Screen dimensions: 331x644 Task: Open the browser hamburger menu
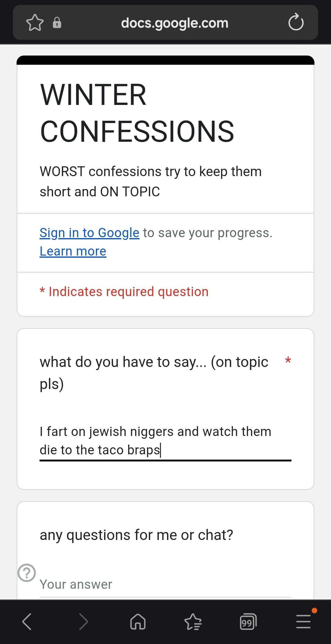coord(303,622)
